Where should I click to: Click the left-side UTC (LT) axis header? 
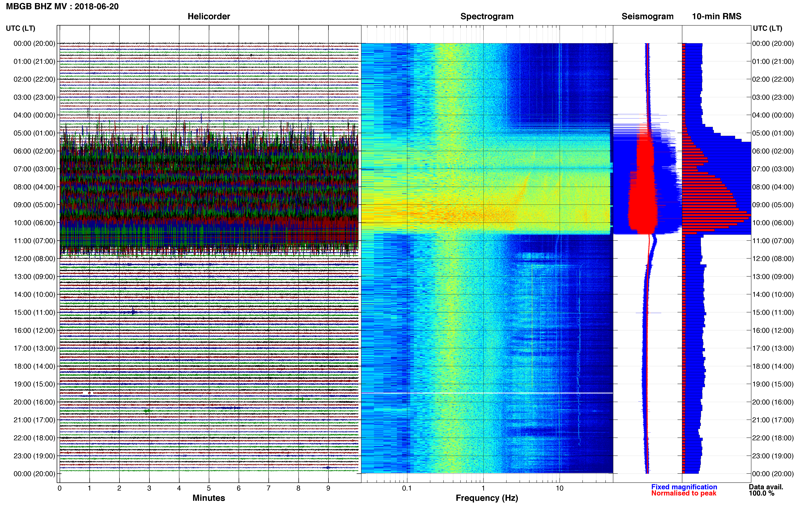click(21, 28)
